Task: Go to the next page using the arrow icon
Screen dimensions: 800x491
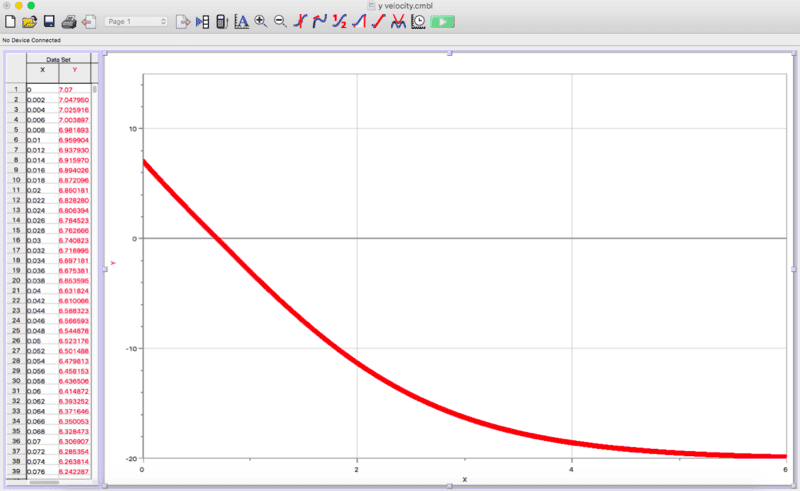Action: (x=183, y=21)
